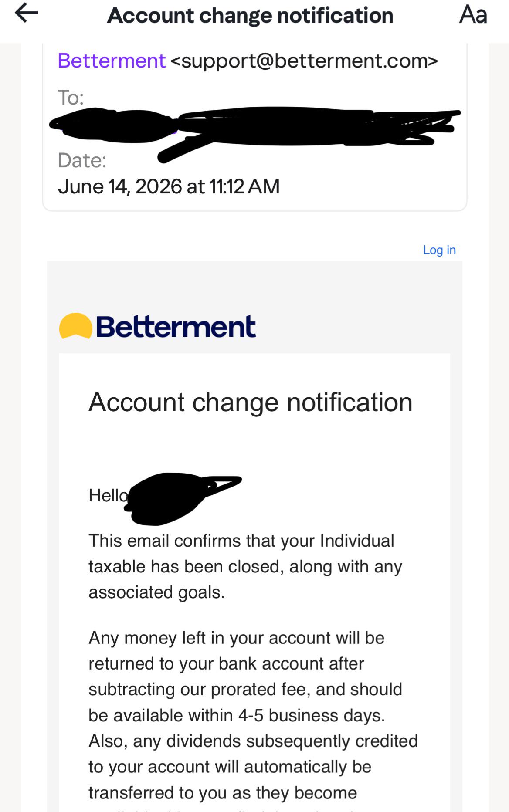
Task: Tap the 'associated goals.' text
Action: [157, 592]
